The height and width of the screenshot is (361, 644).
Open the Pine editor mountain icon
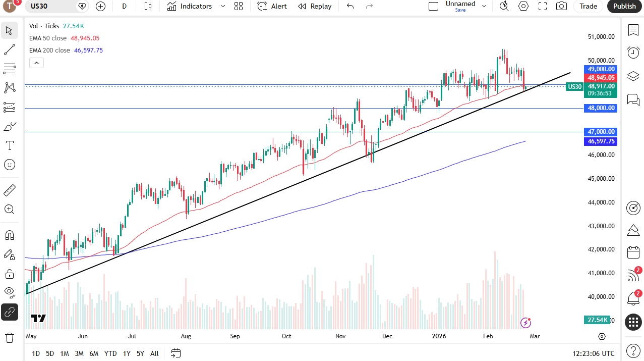(633, 230)
